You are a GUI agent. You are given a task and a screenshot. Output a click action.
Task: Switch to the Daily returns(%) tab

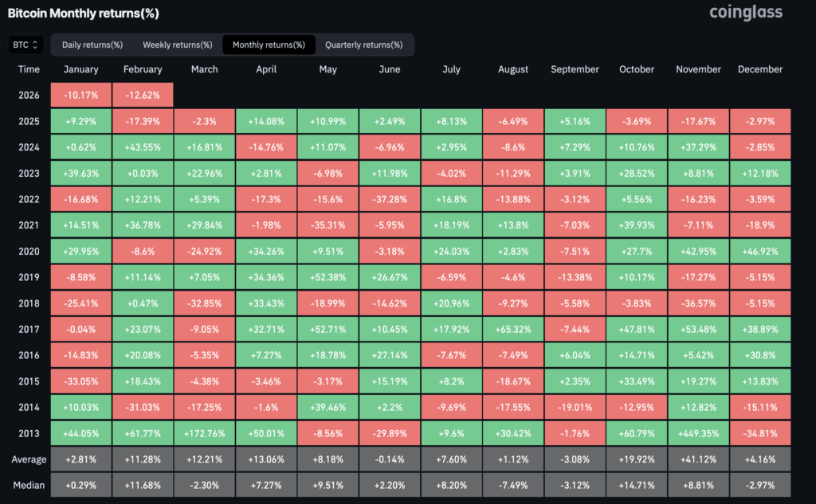tap(92, 45)
